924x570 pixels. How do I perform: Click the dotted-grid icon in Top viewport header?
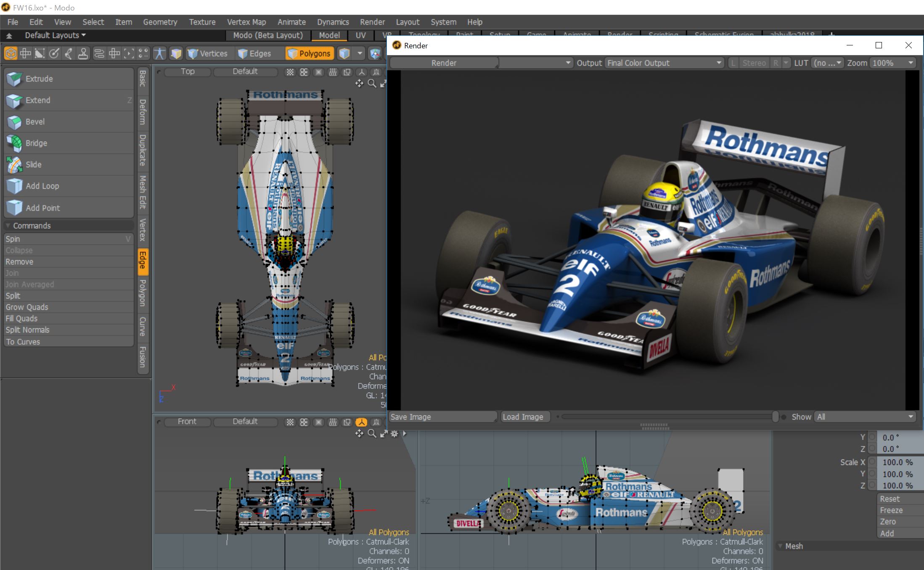tap(290, 72)
